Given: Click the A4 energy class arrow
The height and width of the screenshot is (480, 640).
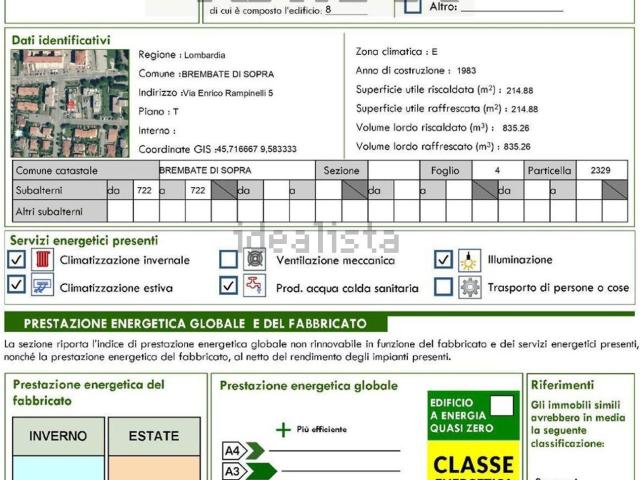Looking at the screenshot, I should tap(244, 451).
